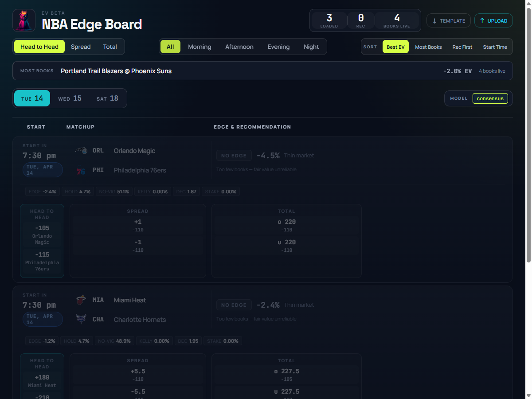Click the MATCHUP column header
Viewport: 532px width, 399px height.
80,127
